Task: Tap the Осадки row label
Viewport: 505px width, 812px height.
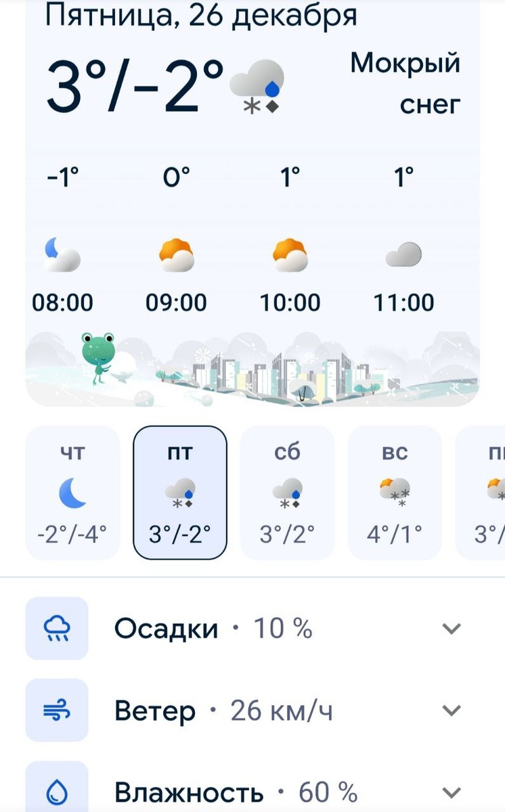Action: click(166, 629)
